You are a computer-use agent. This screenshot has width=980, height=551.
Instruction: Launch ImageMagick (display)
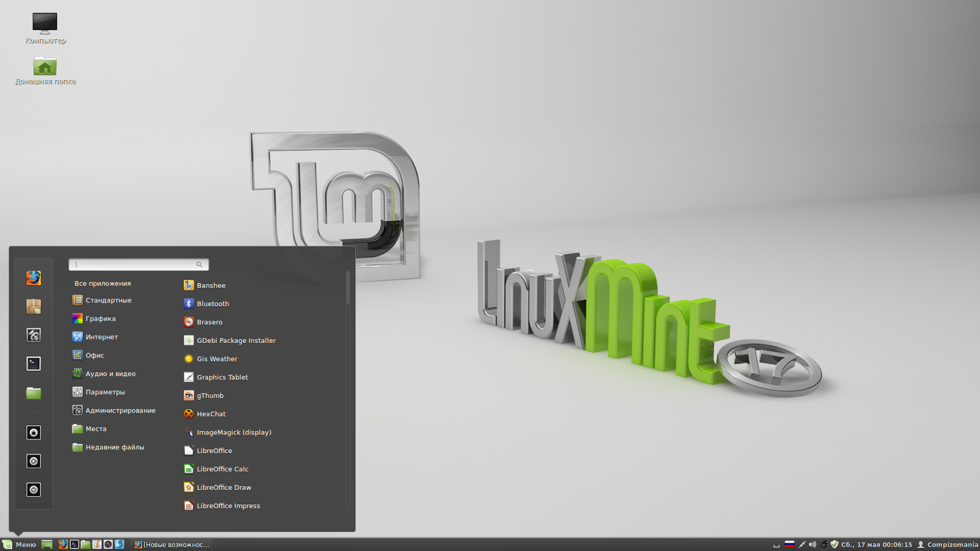pos(227,432)
